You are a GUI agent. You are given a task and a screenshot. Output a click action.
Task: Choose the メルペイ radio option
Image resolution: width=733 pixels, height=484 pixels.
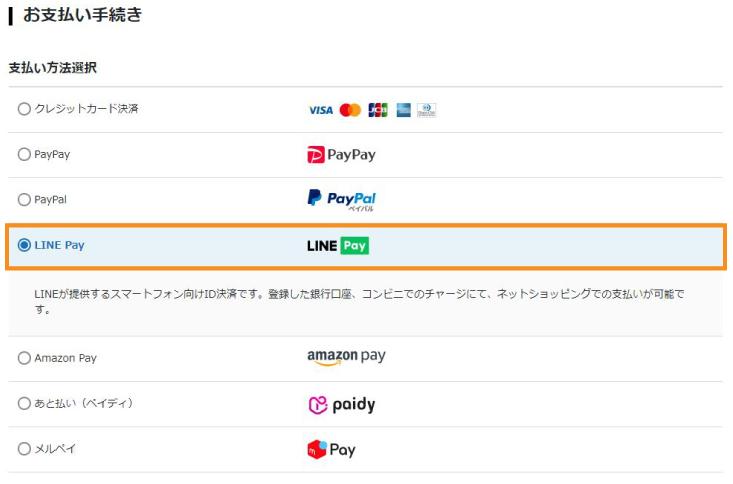tap(24, 449)
